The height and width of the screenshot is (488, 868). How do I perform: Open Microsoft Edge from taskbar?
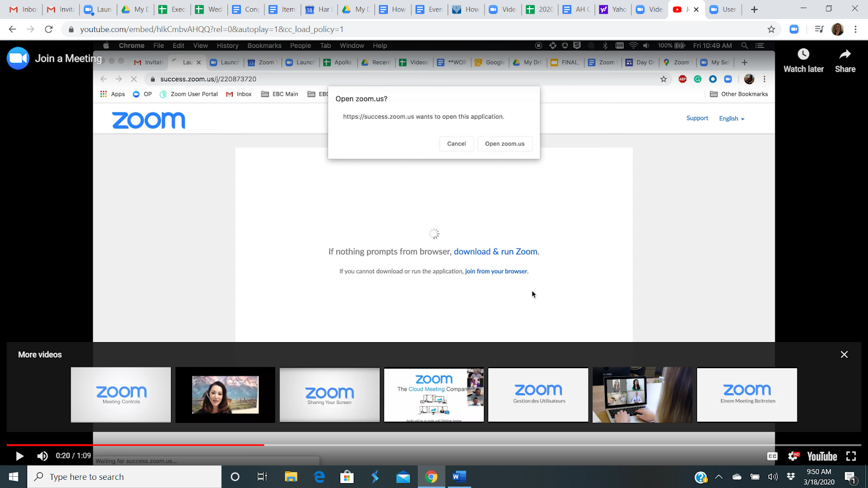319,477
